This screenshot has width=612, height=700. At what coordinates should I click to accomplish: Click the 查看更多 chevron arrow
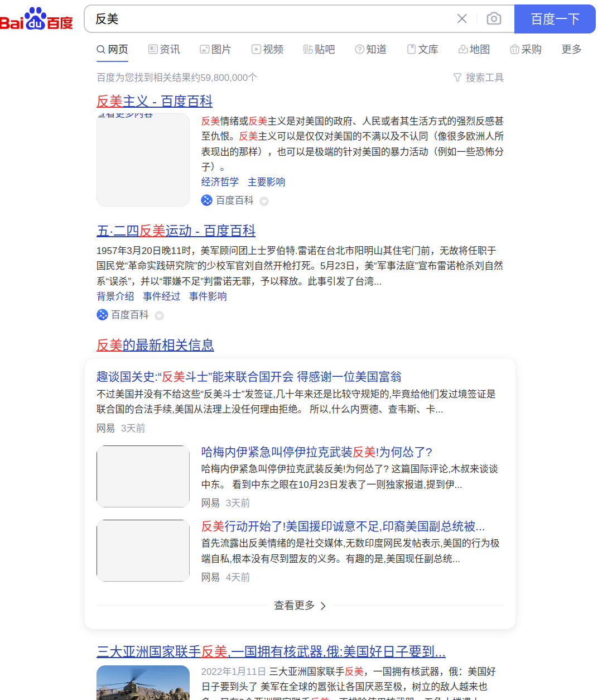[323, 606]
